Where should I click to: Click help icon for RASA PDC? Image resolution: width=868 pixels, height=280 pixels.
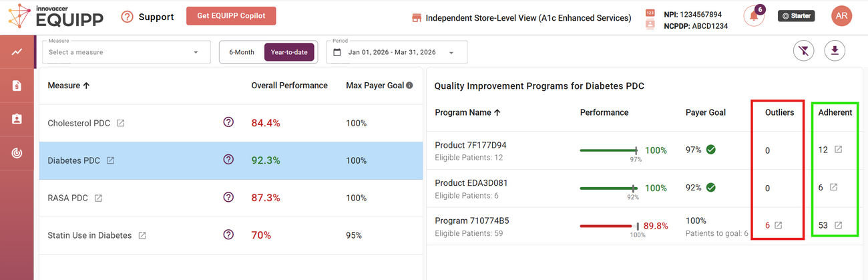point(228,197)
